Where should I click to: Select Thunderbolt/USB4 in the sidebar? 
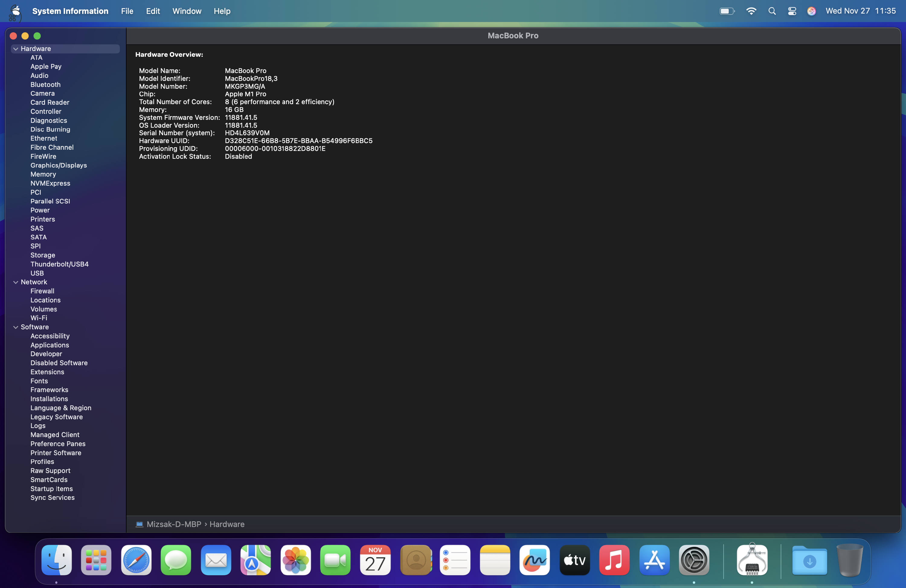click(59, 264)
